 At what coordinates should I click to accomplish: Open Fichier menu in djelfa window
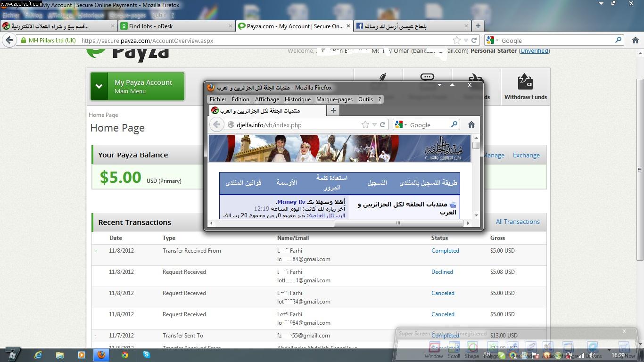point(218,99)
